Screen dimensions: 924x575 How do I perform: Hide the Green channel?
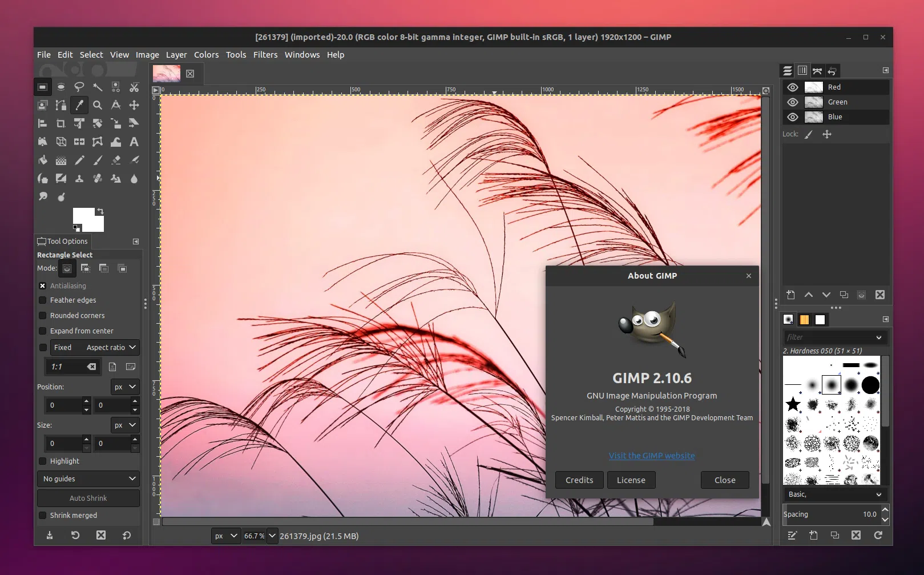[792, 102]
